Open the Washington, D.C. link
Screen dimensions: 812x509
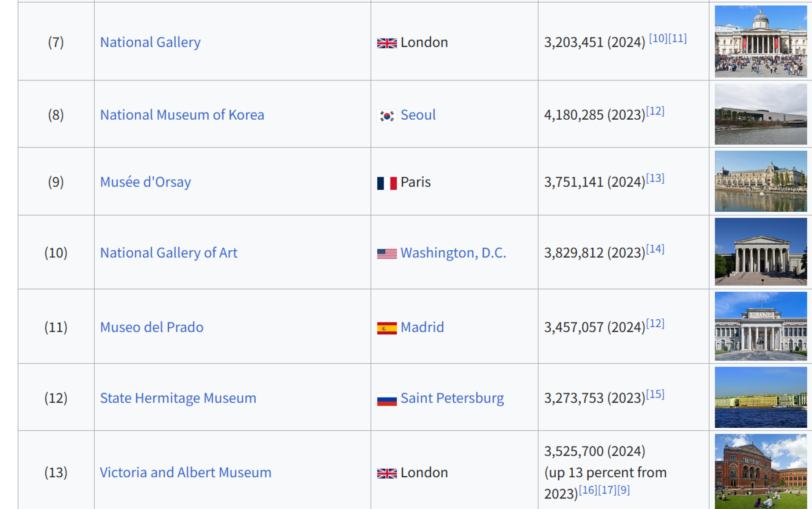[453, 253]
